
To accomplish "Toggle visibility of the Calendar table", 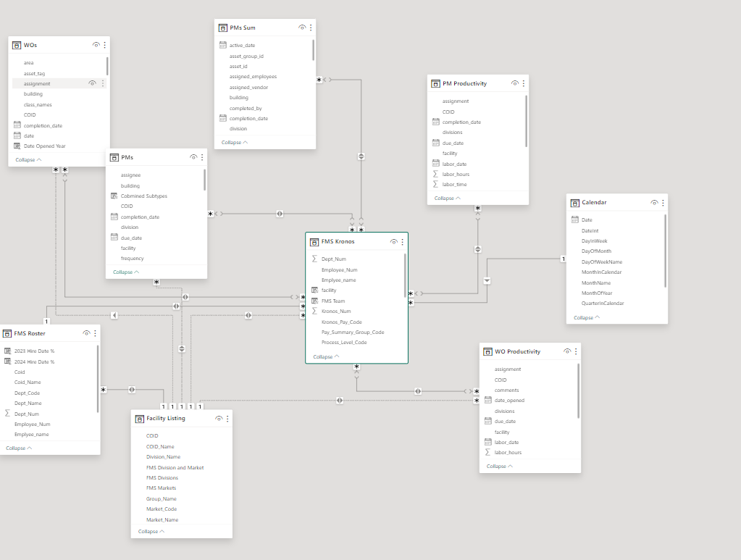I will point(654,202).
